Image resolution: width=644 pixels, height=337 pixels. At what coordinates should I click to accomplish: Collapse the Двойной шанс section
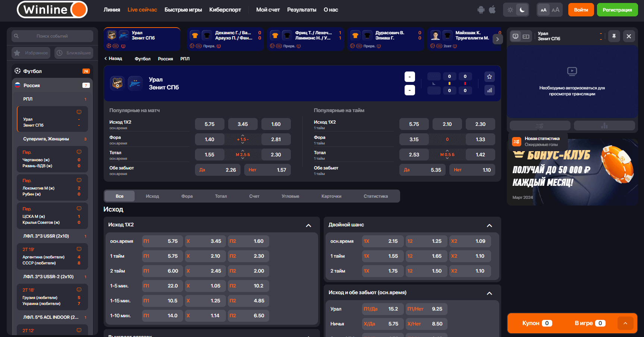pos(490,225)
